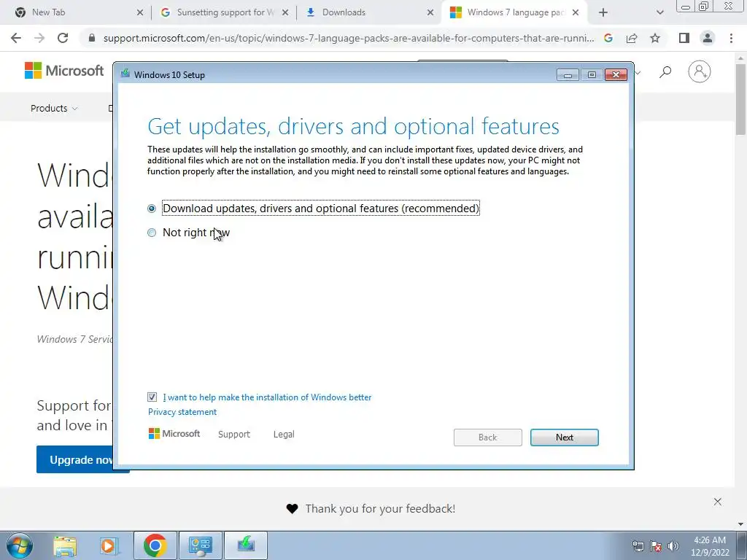Bookmark this page with star icon
747x560 pixels.
click(x=655, y=38)
